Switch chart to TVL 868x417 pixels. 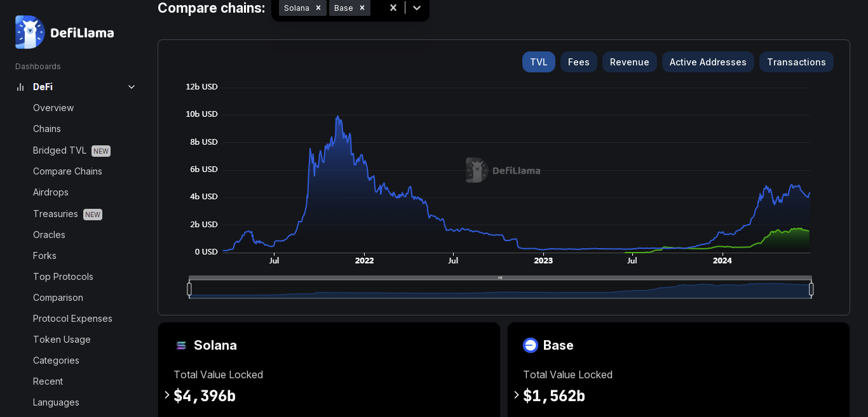coord(539,62)
